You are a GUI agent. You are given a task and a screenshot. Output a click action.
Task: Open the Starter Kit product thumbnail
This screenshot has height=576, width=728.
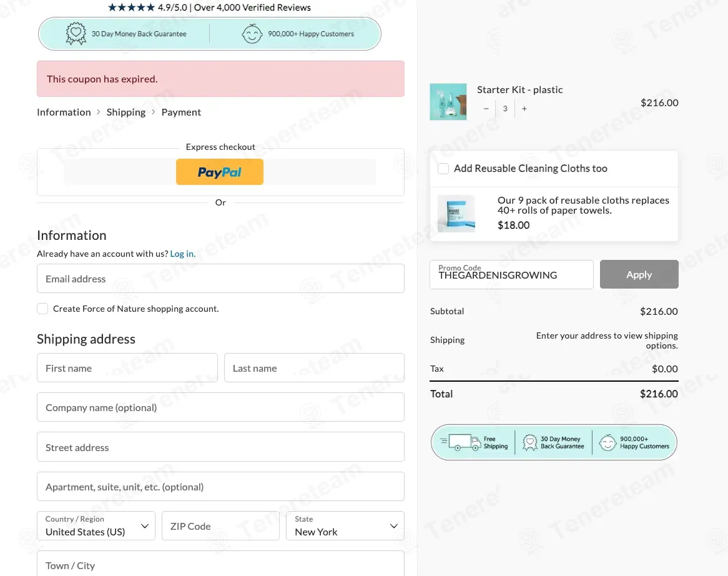pos(448,102)
